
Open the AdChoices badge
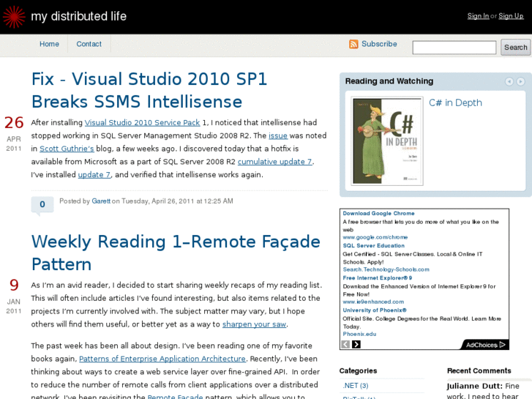(485, 345)
